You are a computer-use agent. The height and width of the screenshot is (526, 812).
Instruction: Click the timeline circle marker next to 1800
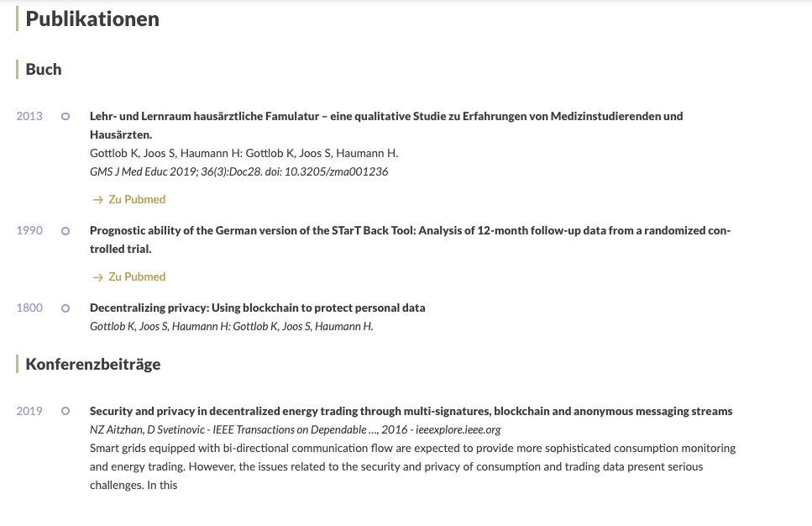(65, 308)
